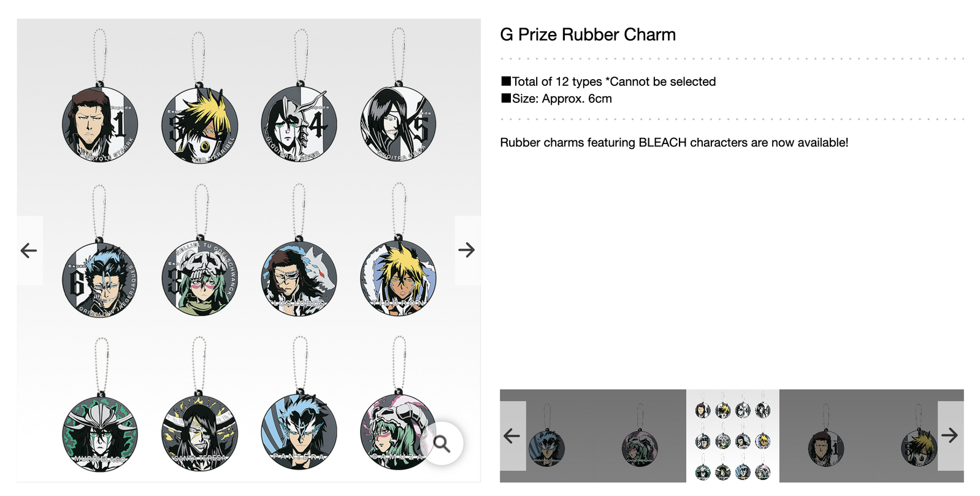Click the Nelliel Tu Odelschwanck charm
980x496 pixels.
click(x=199, y=278)
